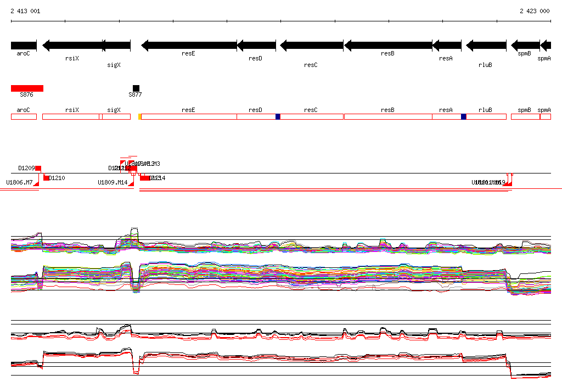
Task: Click the rsiX label under the black arrow
Action: 72,58
